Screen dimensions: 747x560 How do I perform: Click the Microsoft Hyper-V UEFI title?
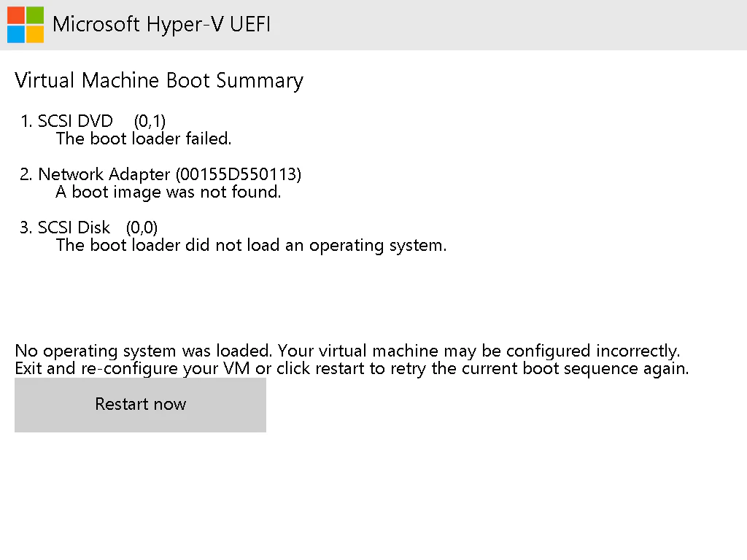[x=162, y=24]
